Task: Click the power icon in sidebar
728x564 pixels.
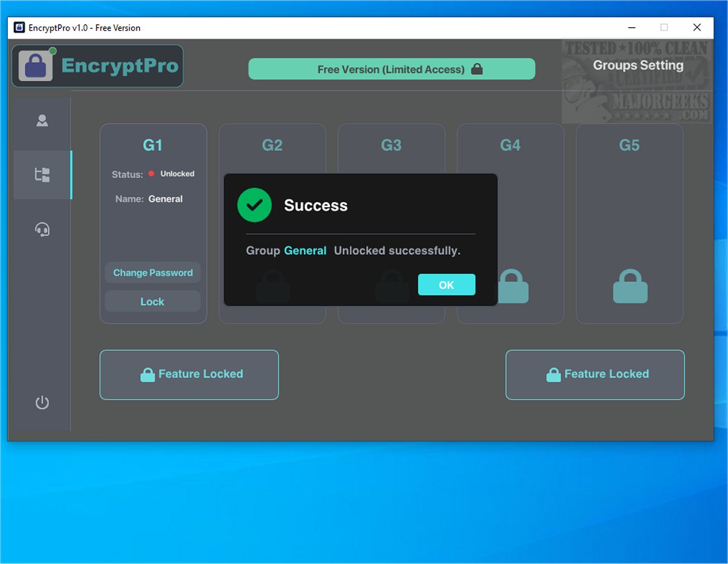Action: pyautogui.click(x=42, y=402)
